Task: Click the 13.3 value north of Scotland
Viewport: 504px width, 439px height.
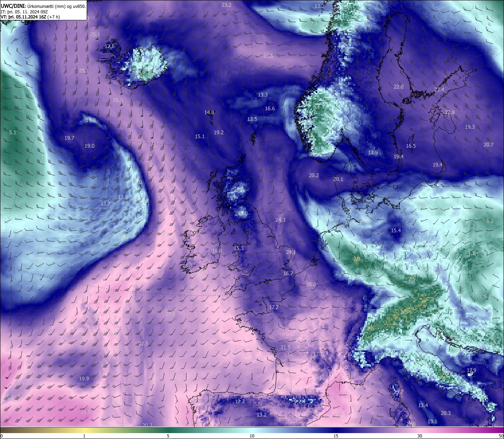Action: tap(263, 94)
